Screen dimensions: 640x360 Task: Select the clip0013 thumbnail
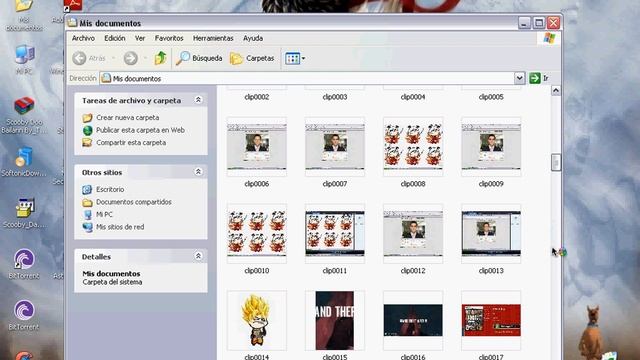491,233
